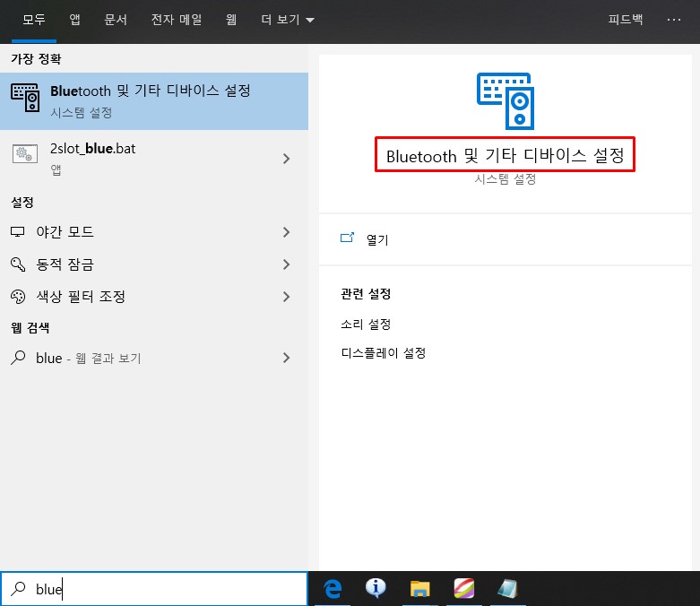Image resolution: width=700 pixels, height=606 pixels.
Task: Click the 시스템 설정 subtitle under best match
Action: click(x=81, y=113)
